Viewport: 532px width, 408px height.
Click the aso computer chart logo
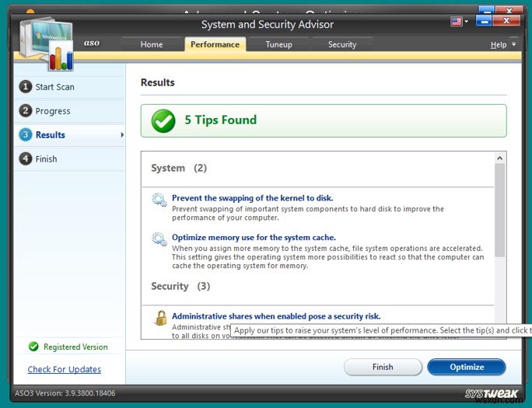coord(47,44)
